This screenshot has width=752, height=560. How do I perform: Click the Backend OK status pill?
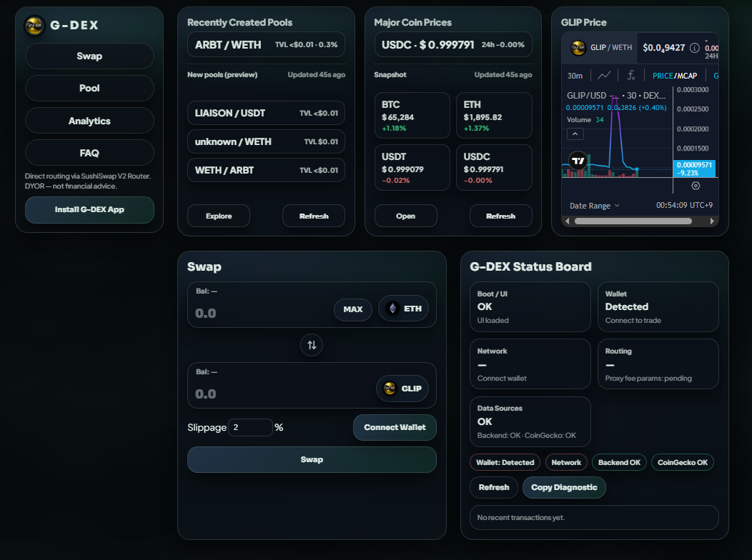pyautogui.click(x=619, y=462)
